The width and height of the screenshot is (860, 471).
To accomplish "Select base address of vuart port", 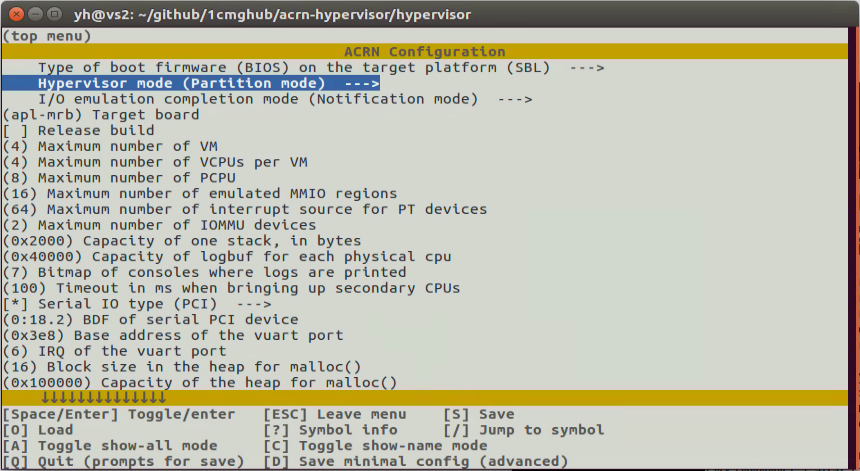I will [x=173, y=335].
